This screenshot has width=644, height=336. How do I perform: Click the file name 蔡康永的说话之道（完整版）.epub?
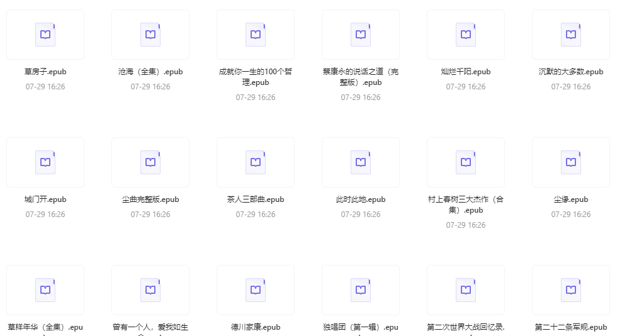point(361,77)
